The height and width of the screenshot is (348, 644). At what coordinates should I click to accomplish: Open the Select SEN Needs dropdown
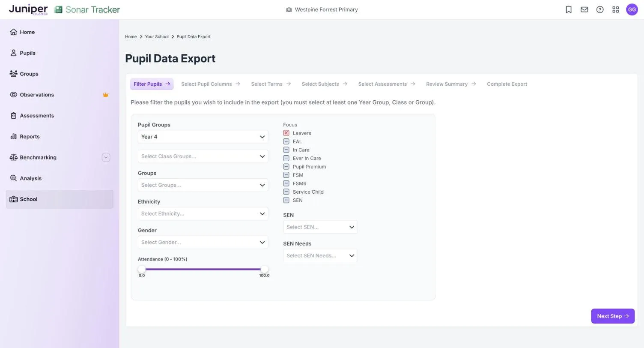tap(320, 256)
